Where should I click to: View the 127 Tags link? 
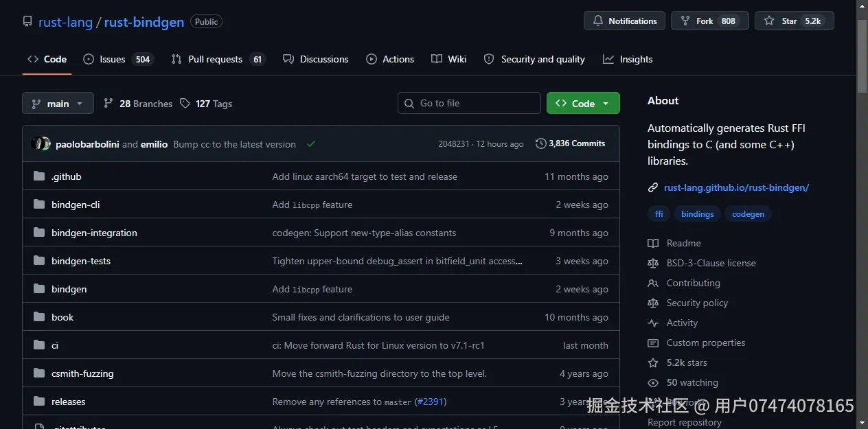(x=206, y=104)
